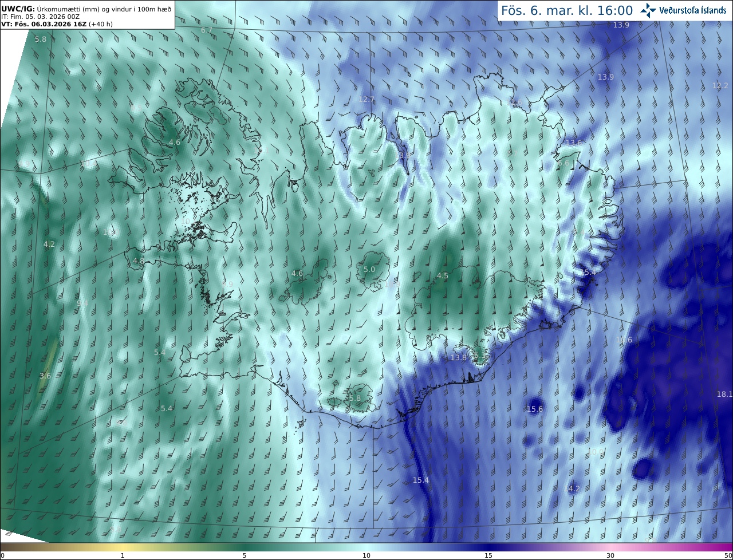
Task: Click the 12.7 value on the map
Action: pos(366,99)
